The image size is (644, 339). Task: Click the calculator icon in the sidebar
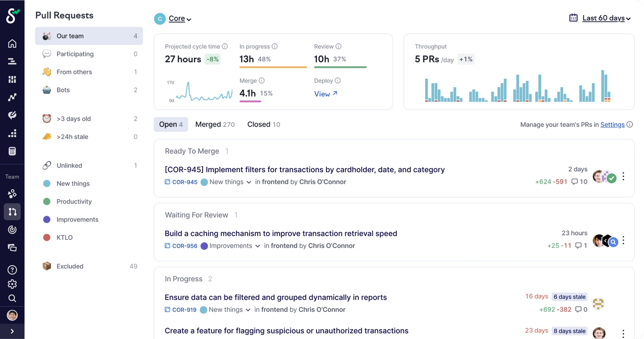(12, 151)
